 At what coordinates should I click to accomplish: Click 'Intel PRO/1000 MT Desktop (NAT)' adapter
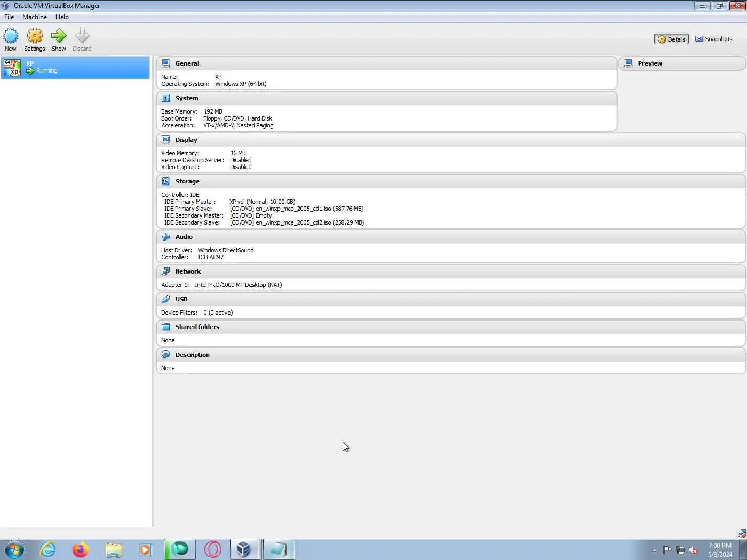pos(238,285)
